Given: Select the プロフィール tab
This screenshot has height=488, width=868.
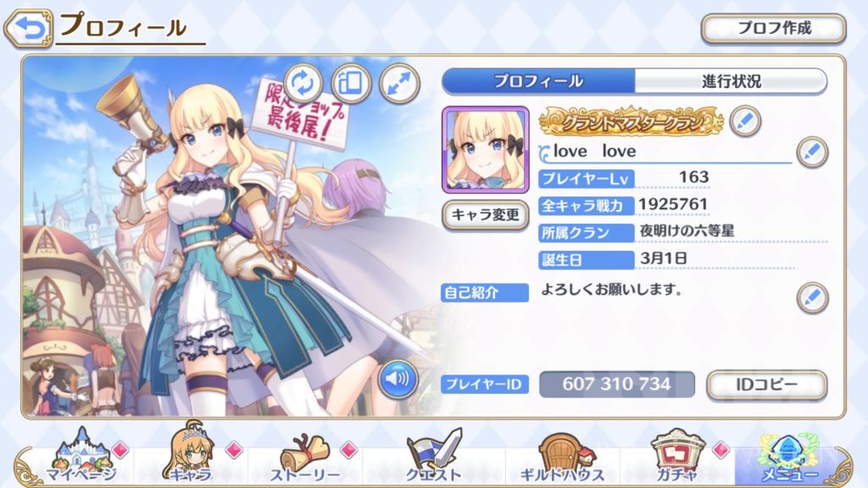Looking at the screenshot, I should [538, 81].
